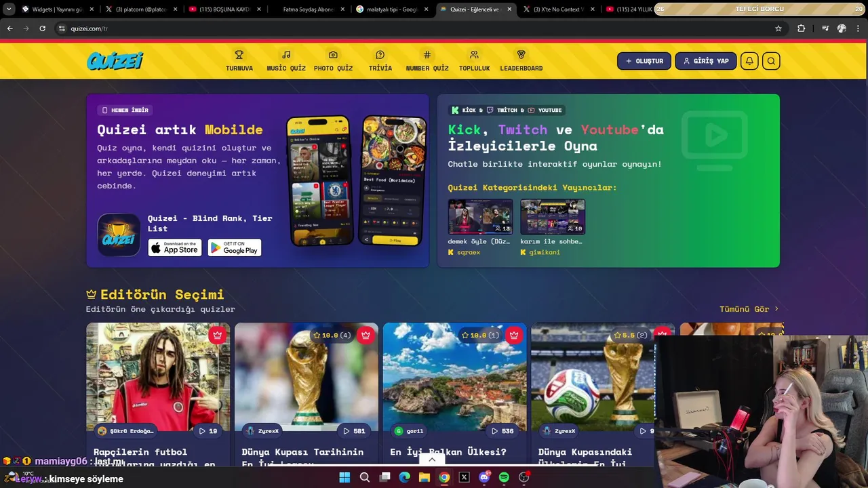Image resolution: width=868 pixels, height=488 pixels.
Task: Open Chrome profile avatar
Action: [842, 28]
